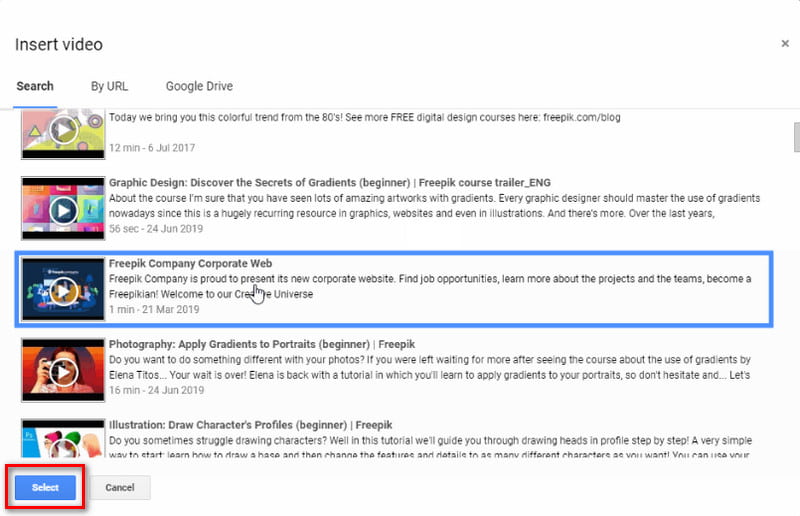Click the 12 min - 6 Jul 2017 result info
Screen dimensions: 800x516
(x=152, y=148)
